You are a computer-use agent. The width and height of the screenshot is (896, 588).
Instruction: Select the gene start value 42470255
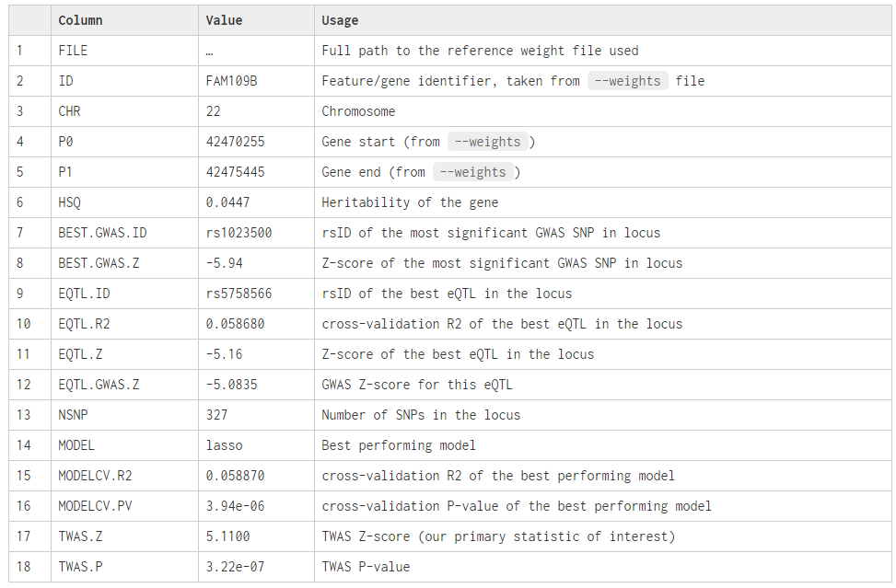pos(236,142)
